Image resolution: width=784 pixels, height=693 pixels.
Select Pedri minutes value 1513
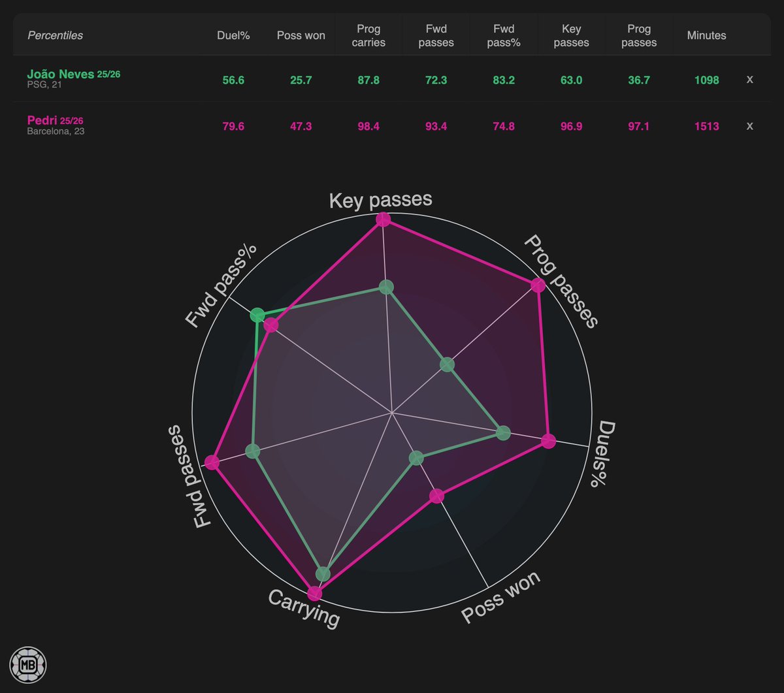pos(707,126)
